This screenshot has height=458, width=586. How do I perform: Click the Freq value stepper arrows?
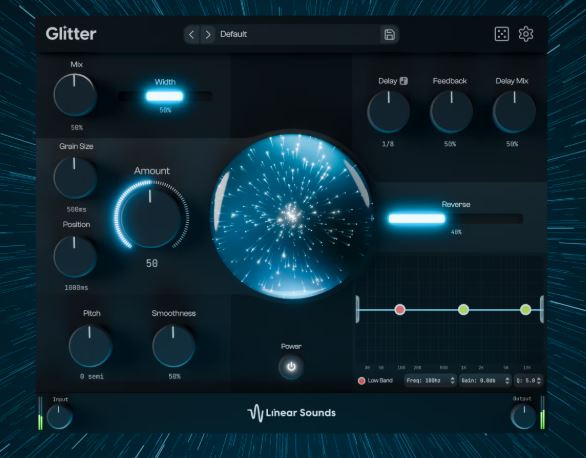click(x=453, y=381)
